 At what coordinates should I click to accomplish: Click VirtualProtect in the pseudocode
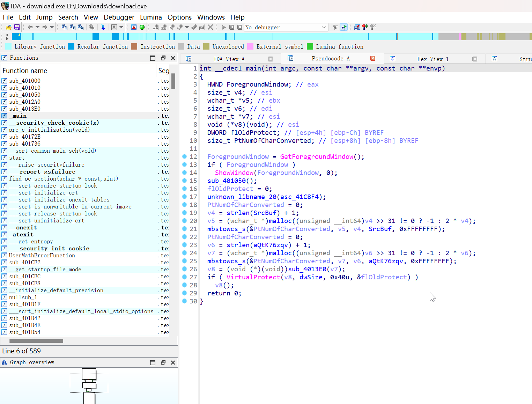pos(253,277)
